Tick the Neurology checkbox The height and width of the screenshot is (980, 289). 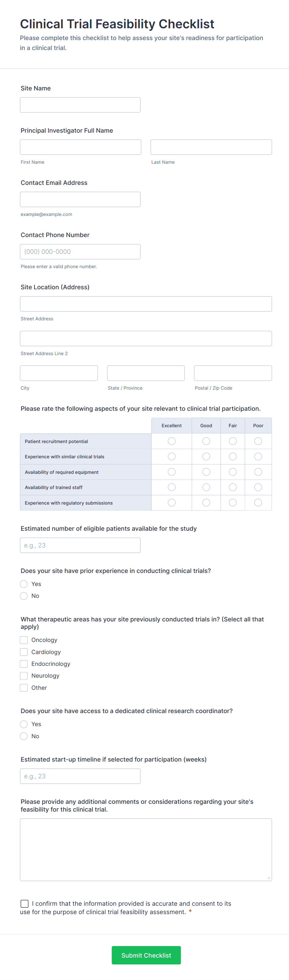24,675
